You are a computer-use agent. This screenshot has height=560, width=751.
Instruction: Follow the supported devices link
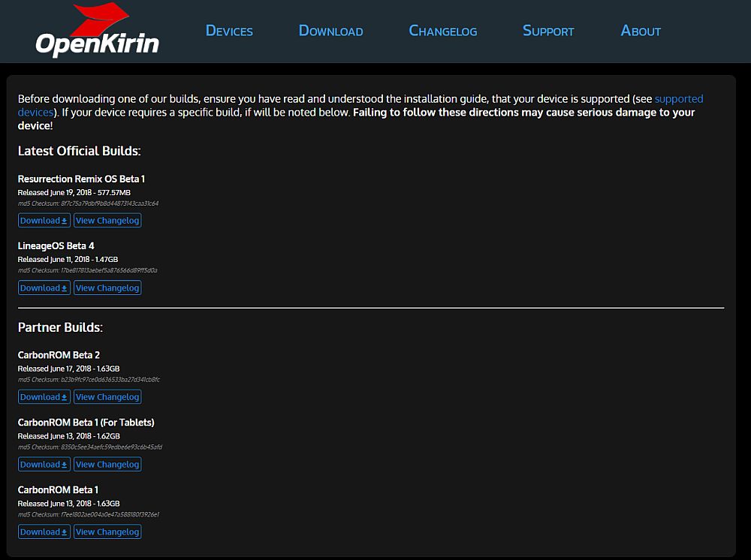679,99
